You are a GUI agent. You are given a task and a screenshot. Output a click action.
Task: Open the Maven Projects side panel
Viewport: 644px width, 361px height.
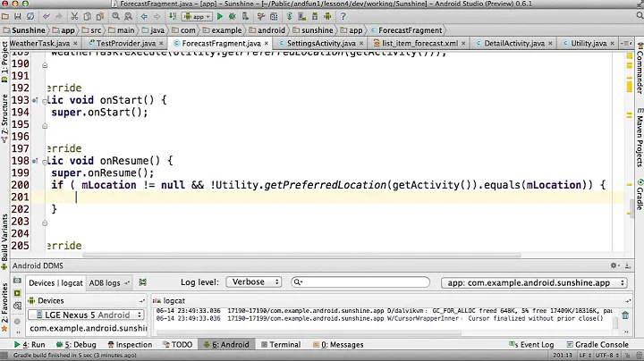pyautogui.click(x=640, y=137)
